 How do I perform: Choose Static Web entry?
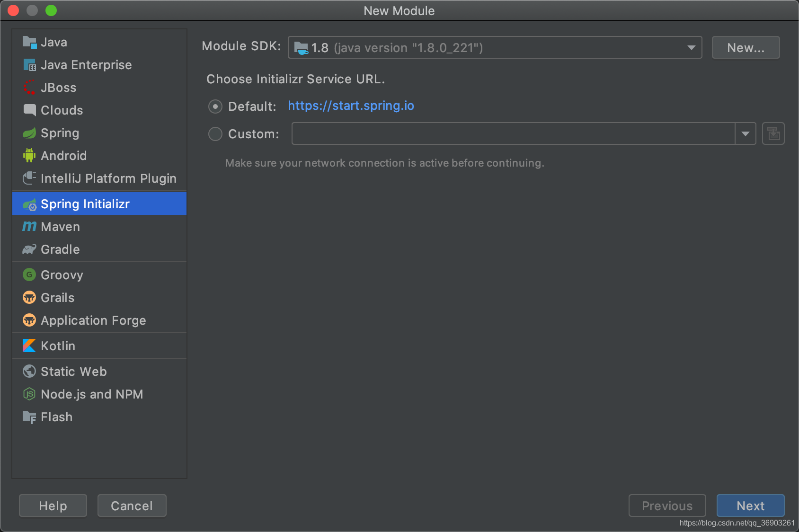pyautogui.click(x=99, y=372)
